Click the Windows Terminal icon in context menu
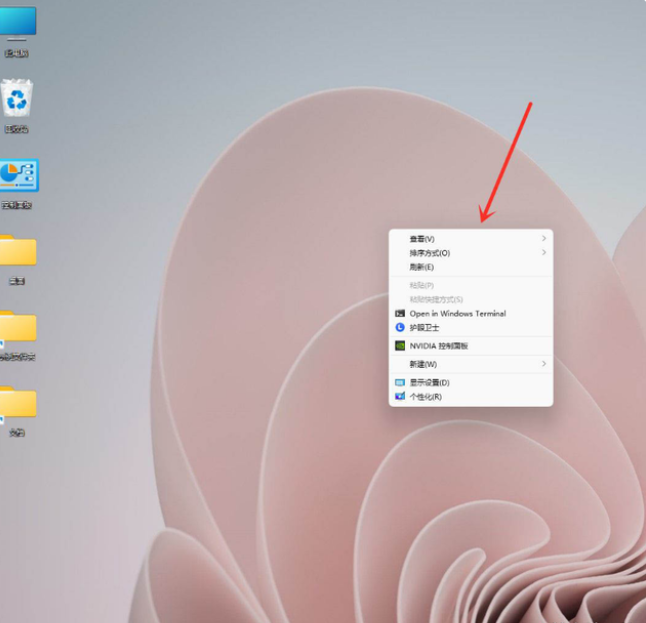Screen dimensions: 646x623 [x=400, y=313]
